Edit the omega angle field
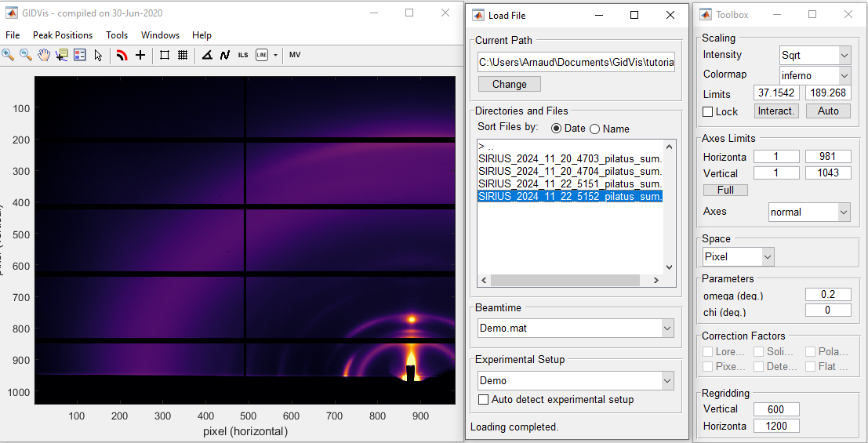The height and width of the screenshot is (443, 868). point(828,294)
